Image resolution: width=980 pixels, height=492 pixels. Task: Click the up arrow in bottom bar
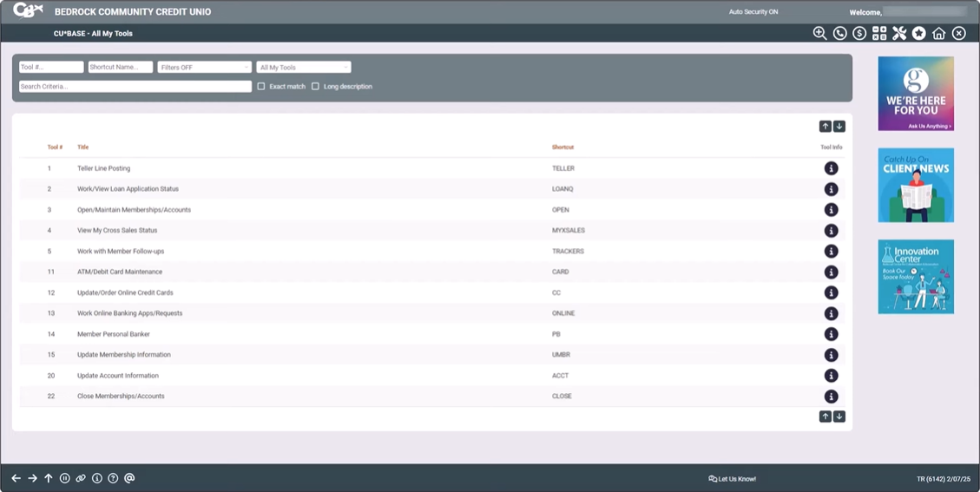pos(48,478)
